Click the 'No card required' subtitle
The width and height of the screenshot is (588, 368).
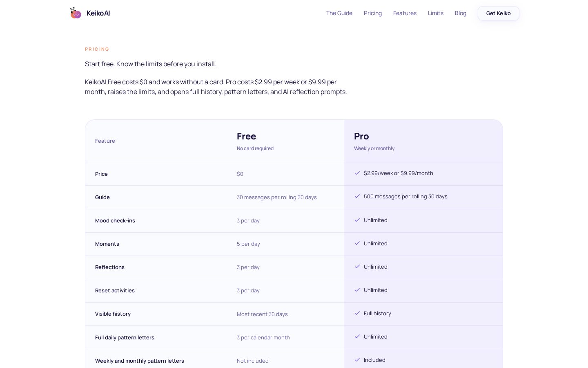(255, 148)
